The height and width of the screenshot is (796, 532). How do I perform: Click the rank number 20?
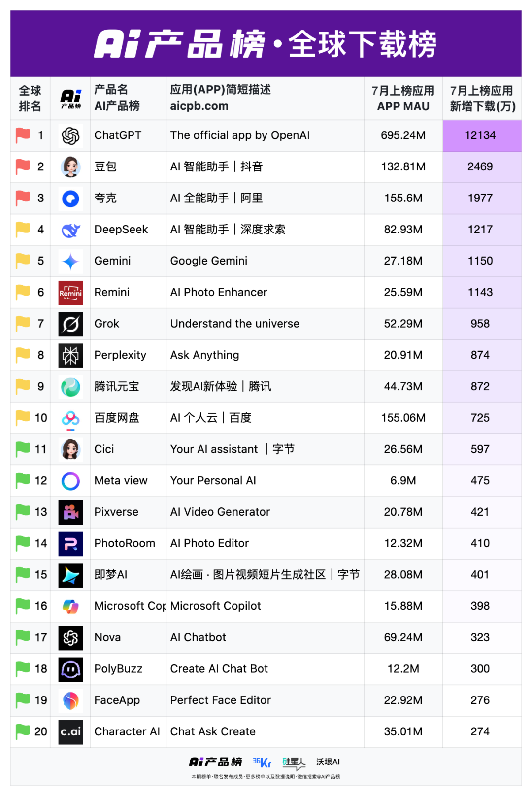[x=41, y=732]
